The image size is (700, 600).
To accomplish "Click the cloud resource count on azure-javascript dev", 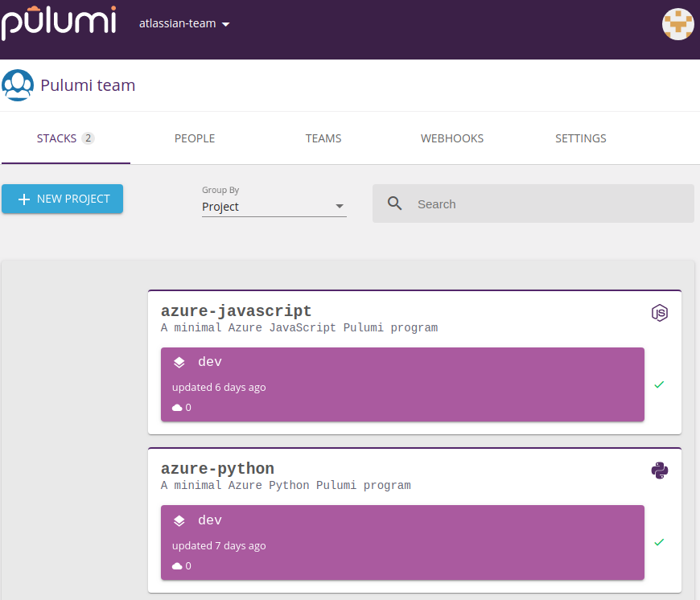I will (x=181, y=407).
